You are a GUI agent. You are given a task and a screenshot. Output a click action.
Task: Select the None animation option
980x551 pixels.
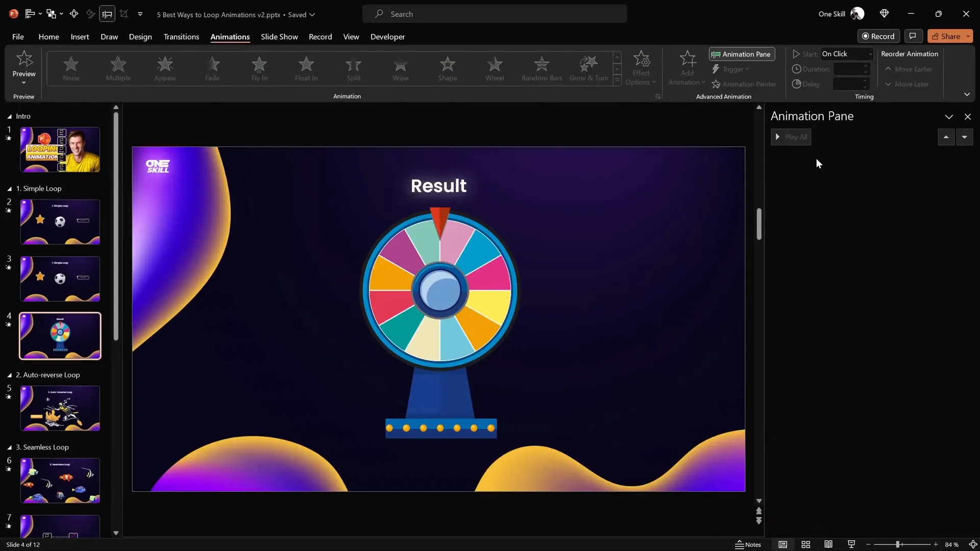[x=71, y=68]
